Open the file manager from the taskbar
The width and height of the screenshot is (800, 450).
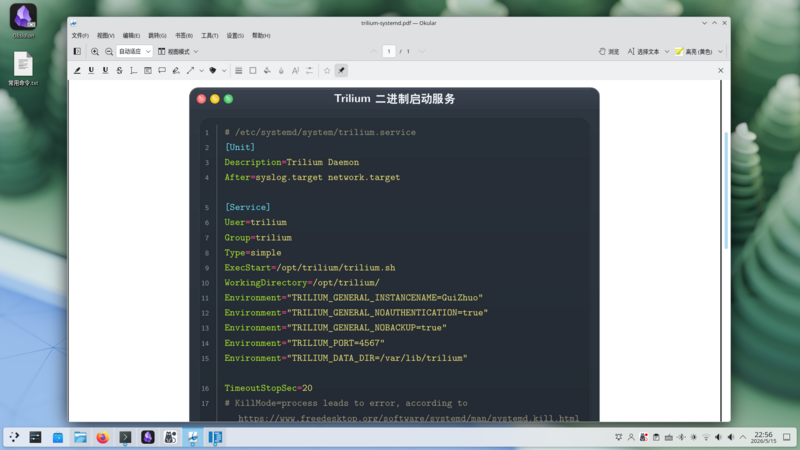click(80, 437)
